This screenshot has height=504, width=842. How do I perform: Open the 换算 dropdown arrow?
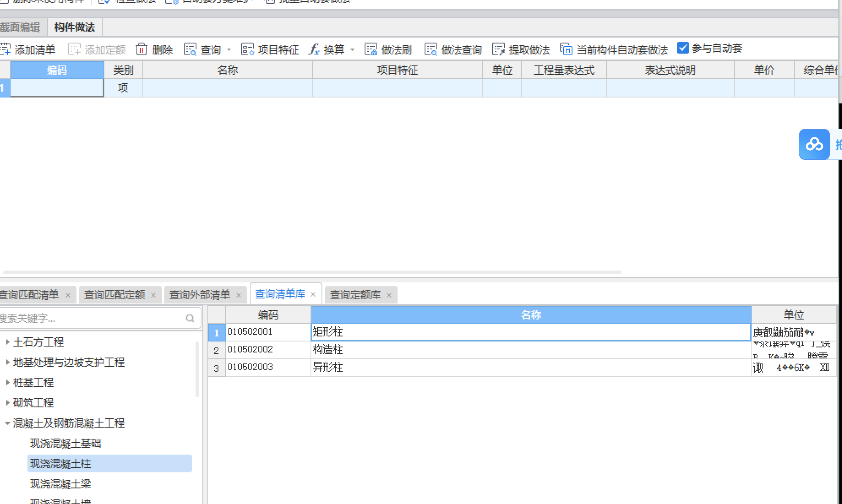pos(352,50)
